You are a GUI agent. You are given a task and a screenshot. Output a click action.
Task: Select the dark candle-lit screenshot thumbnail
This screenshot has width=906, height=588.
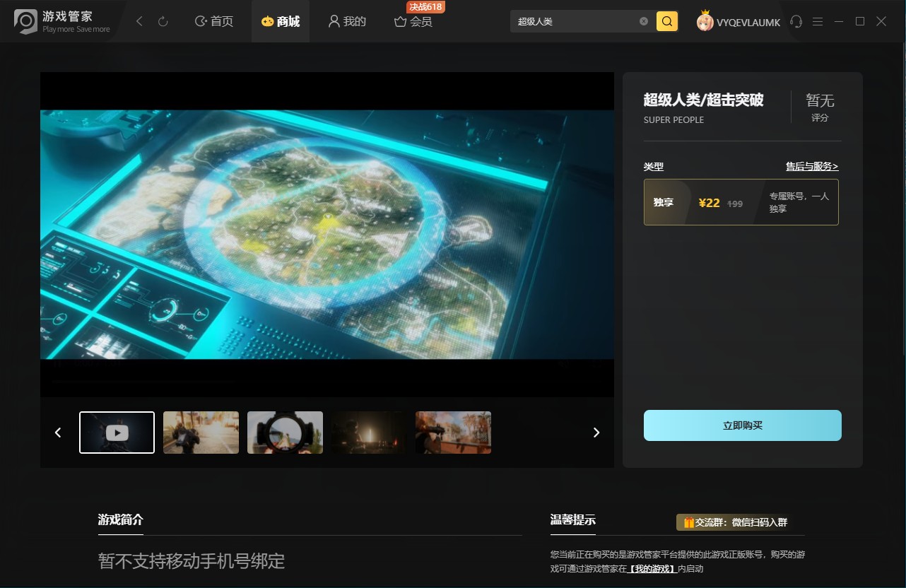point(369,433)
